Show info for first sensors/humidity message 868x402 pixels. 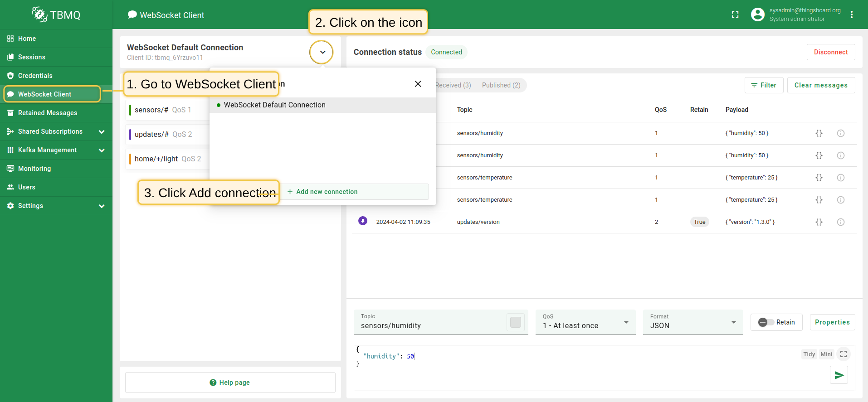point(840,133)
